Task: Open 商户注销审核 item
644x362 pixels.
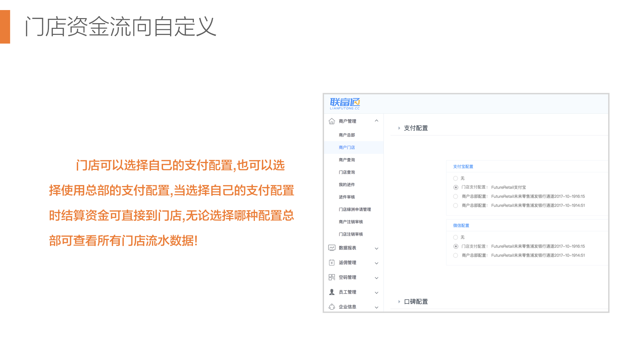Action: pos(351,222)
